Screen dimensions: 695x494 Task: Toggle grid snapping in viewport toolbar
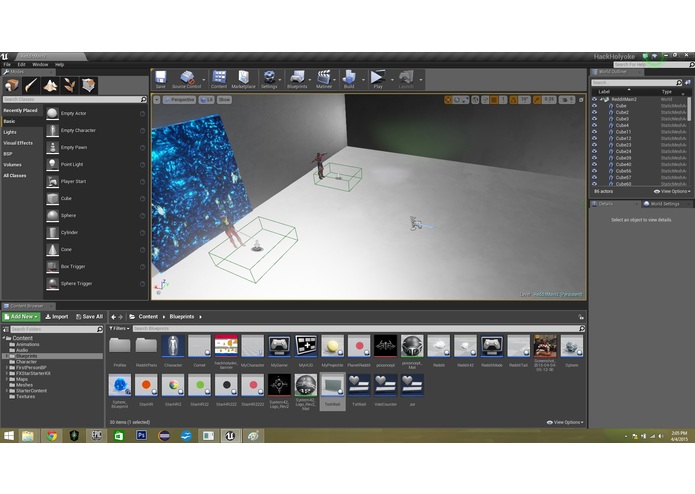pyautogui.click(x=494, y=100)
